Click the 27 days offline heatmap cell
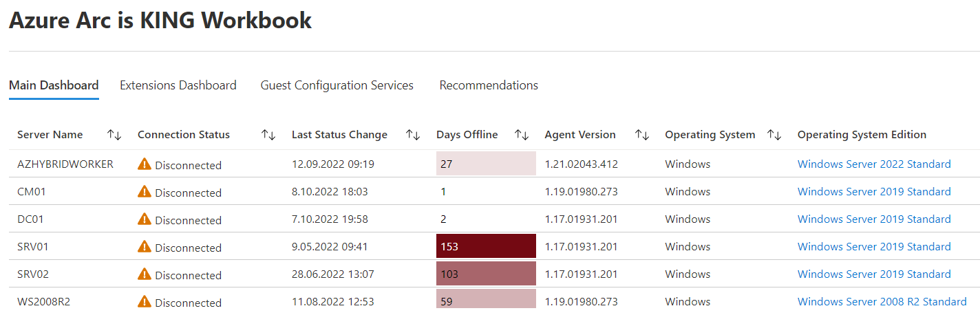The width and height of the screenshot is (980, 315). click(x=486, y=164)
